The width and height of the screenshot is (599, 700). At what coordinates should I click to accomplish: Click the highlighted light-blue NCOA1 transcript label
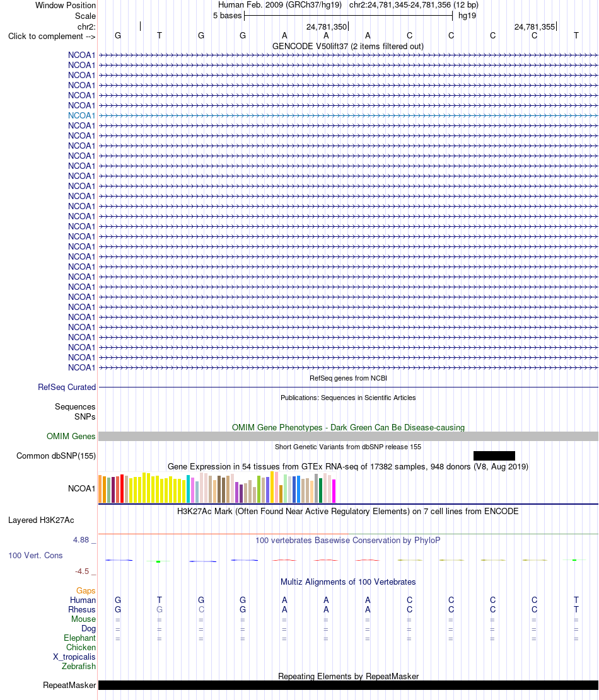[82, 116]
